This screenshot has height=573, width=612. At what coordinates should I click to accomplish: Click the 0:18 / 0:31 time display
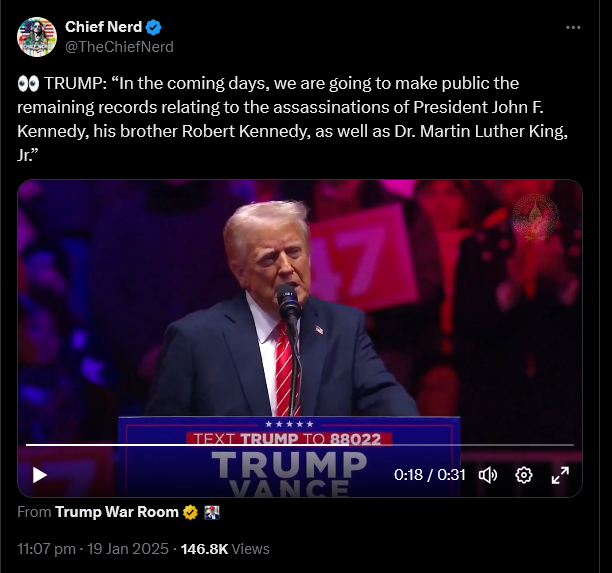click(x=430, y=475)
